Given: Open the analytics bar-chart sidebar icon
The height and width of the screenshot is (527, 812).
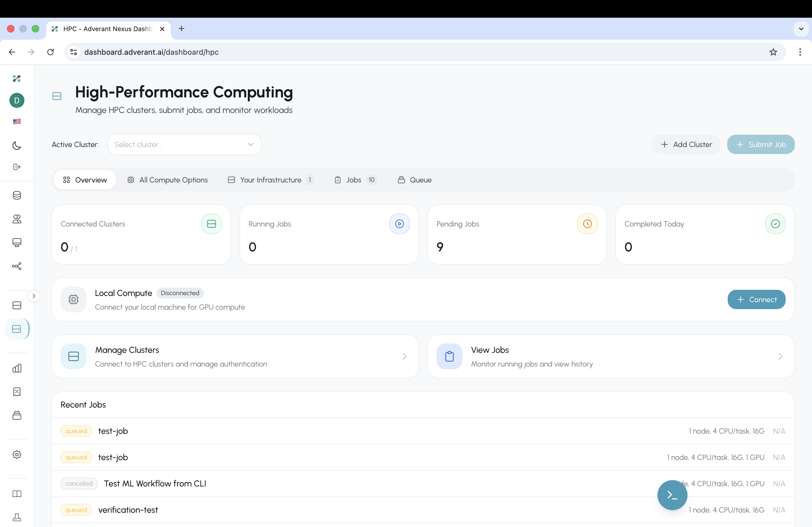Looking at the screenshot, I should (x=16, y=368).
